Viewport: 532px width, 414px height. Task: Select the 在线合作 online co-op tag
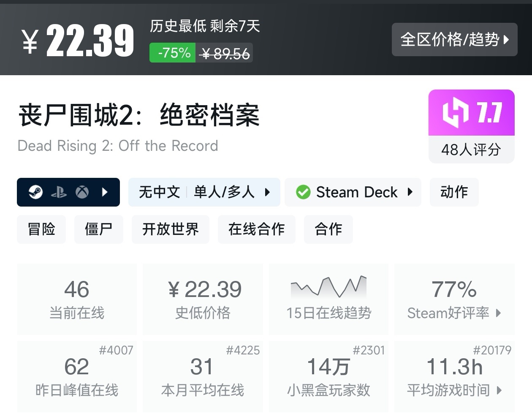point(256,229)
